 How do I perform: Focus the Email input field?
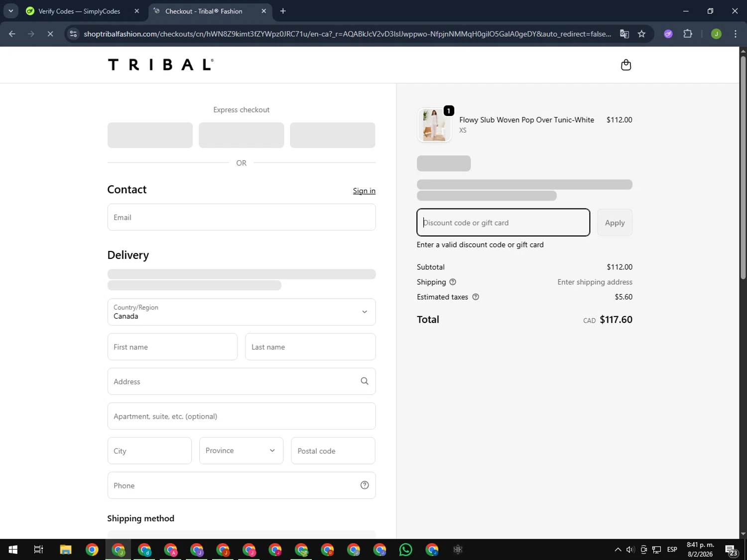[242, 217]
